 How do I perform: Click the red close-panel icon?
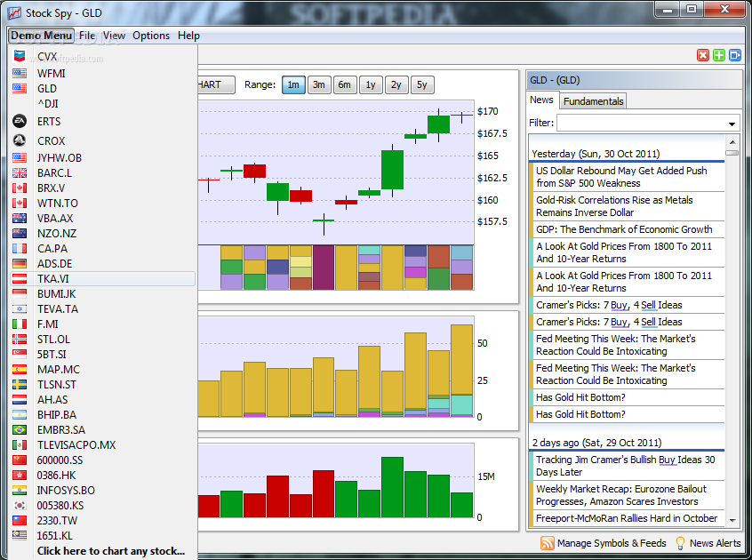702,55
